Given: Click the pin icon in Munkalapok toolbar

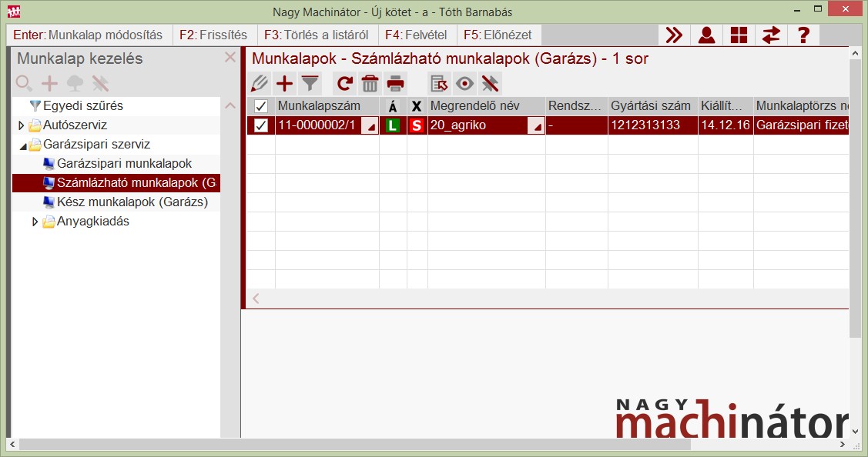Looking at the screenshot, I should 490,84.
